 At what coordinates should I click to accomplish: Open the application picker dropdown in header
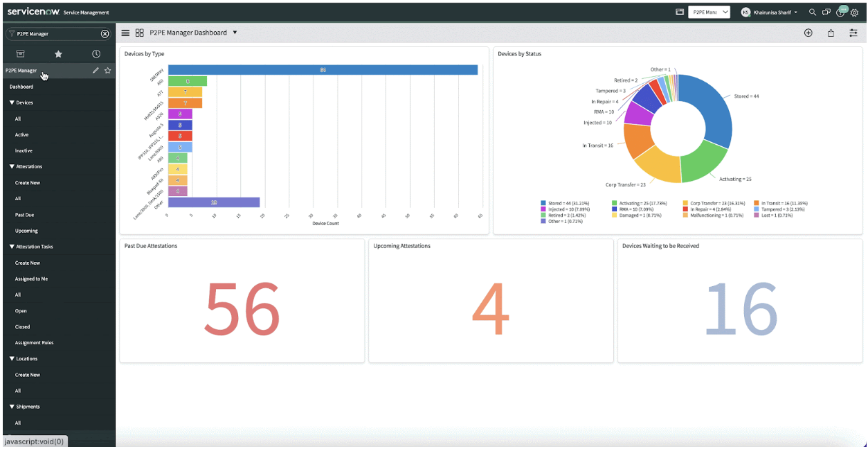tap(709, 12)
